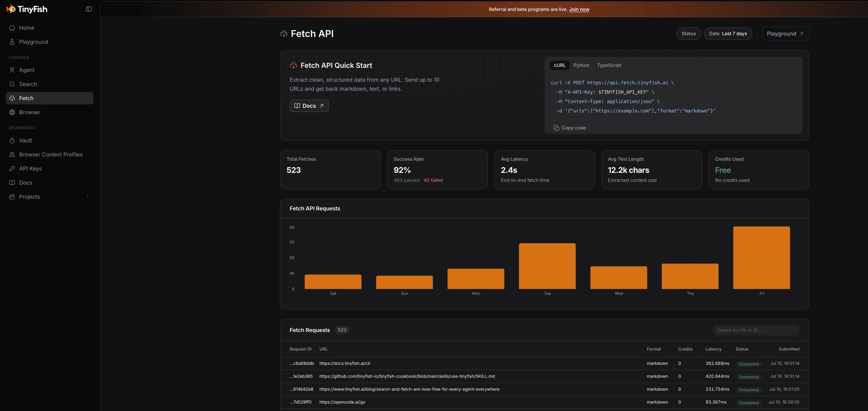Click request ID ...c6a68ddb
Image resolution: width=868 pixels, height=411 pixels.
pyautogui.click(x=302, y=363)
